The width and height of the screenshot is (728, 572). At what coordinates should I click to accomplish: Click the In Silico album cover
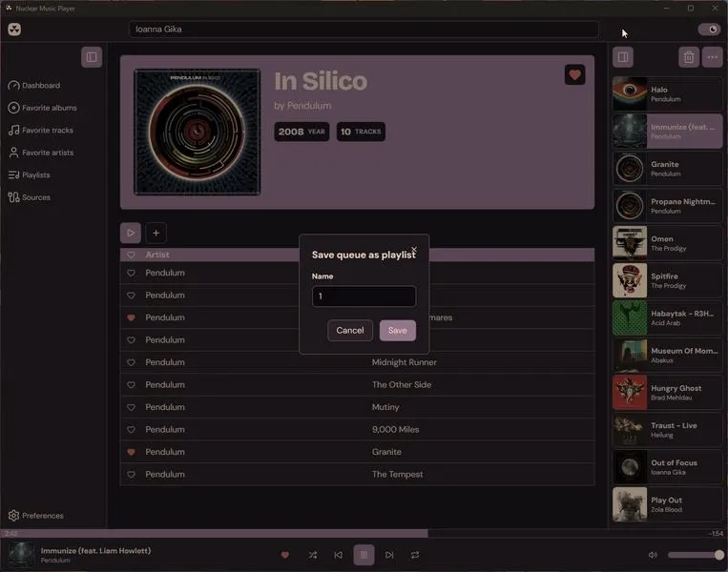(198, 133)
